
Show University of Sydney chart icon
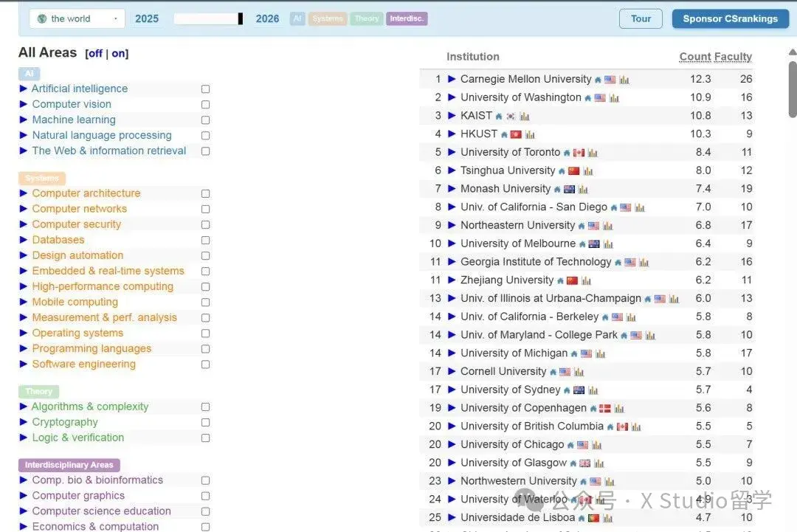(x=593, y=391)
